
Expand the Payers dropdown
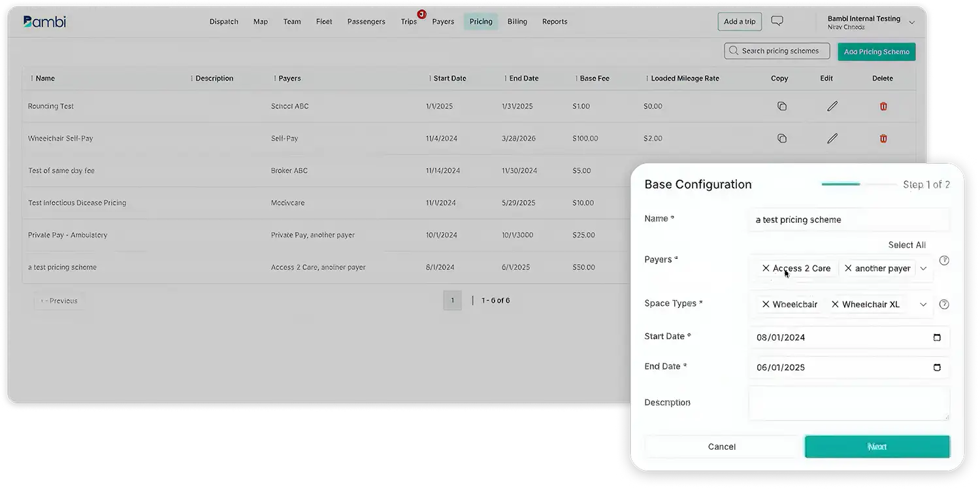[923, 269]
